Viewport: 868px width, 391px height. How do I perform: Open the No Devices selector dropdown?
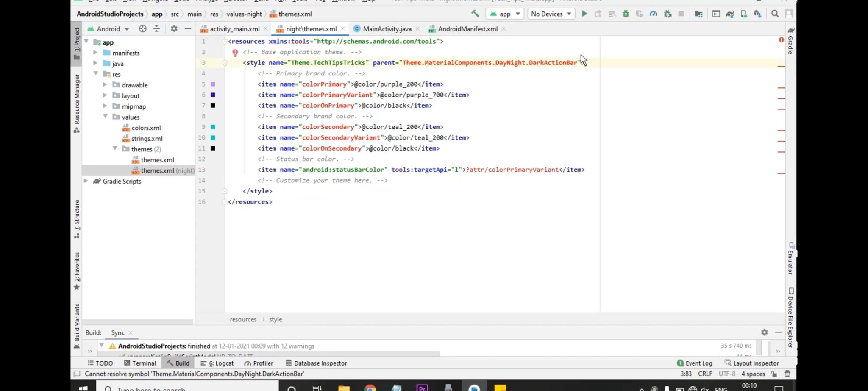click(x=551, y=14)
